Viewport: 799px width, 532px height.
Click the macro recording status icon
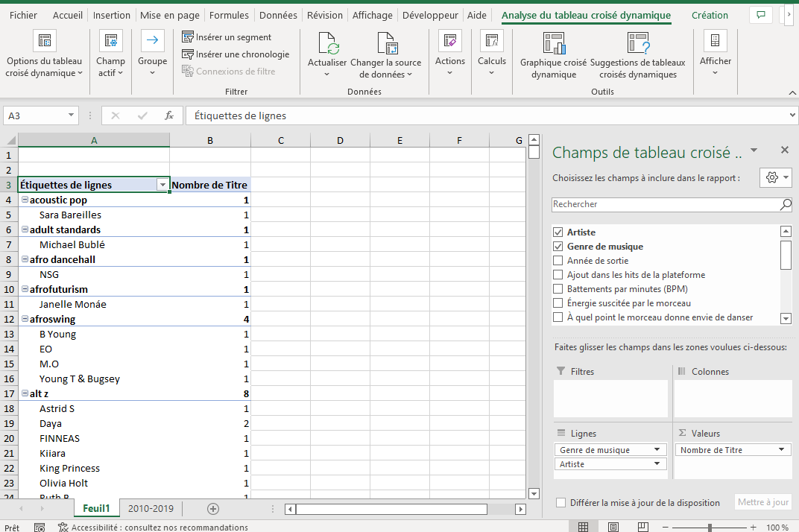[x=40, y=528]
